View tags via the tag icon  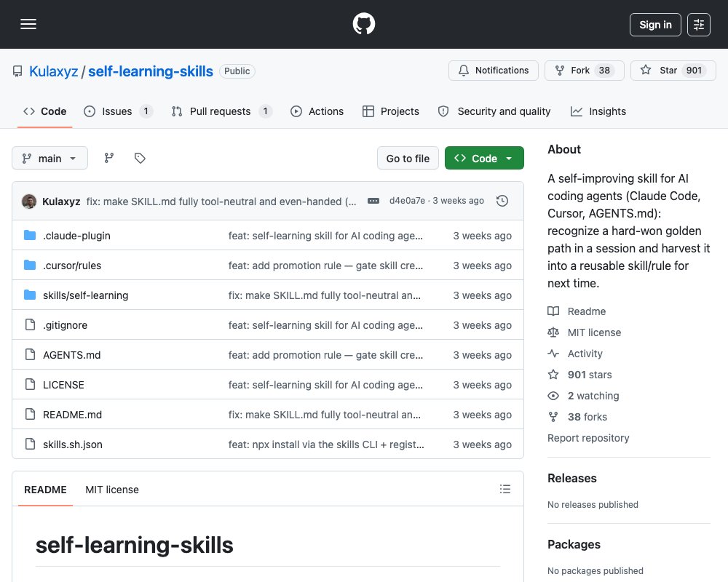coord(140,159)
